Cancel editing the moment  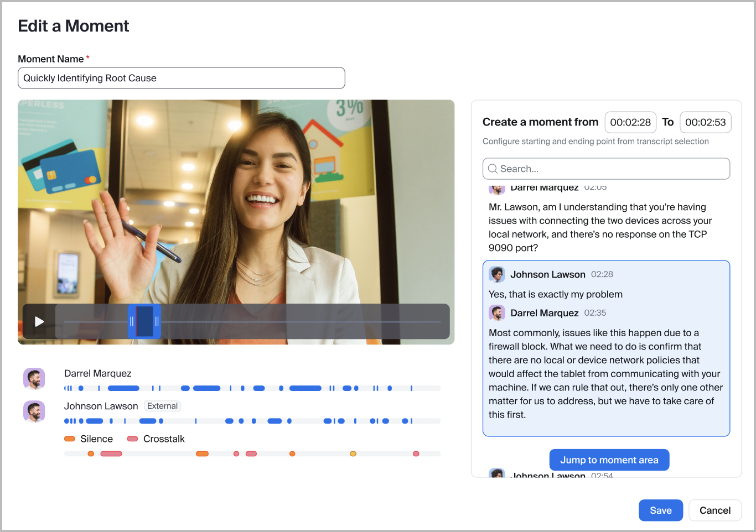pos(714,510)
